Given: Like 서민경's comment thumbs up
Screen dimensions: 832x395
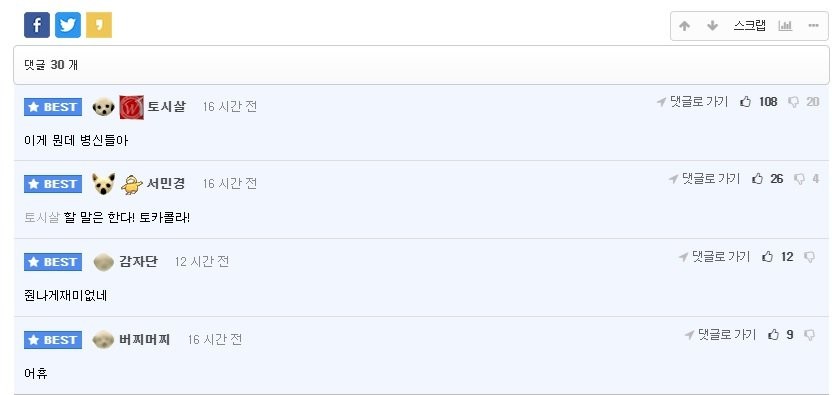Looking at the screenshot, I should point(758,179).
